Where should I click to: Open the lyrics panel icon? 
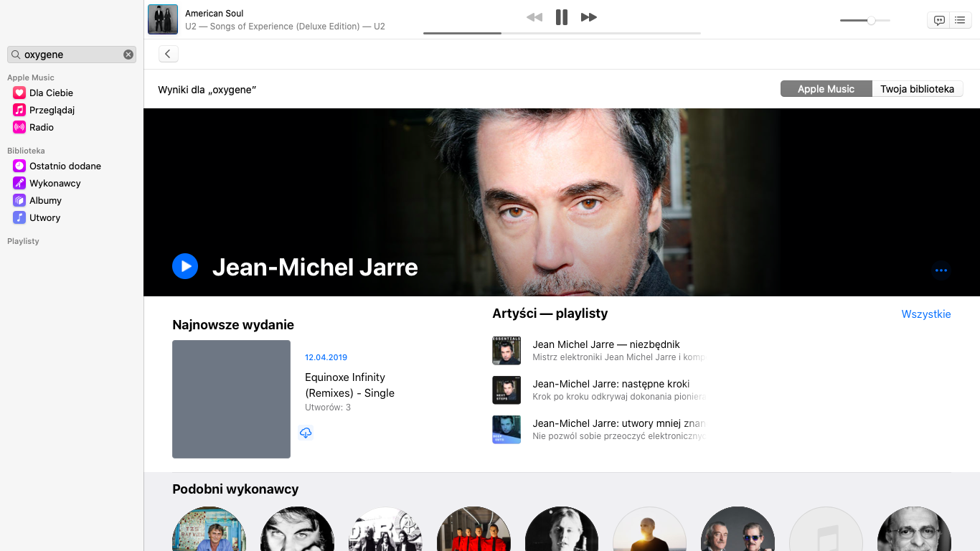click(x=939, y=20)
